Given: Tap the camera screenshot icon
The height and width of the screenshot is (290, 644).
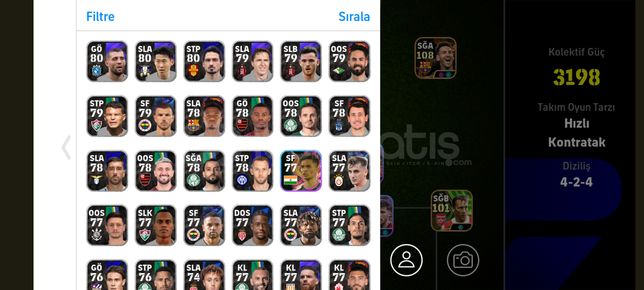Looking at the screenshot, I should [463, 260].
